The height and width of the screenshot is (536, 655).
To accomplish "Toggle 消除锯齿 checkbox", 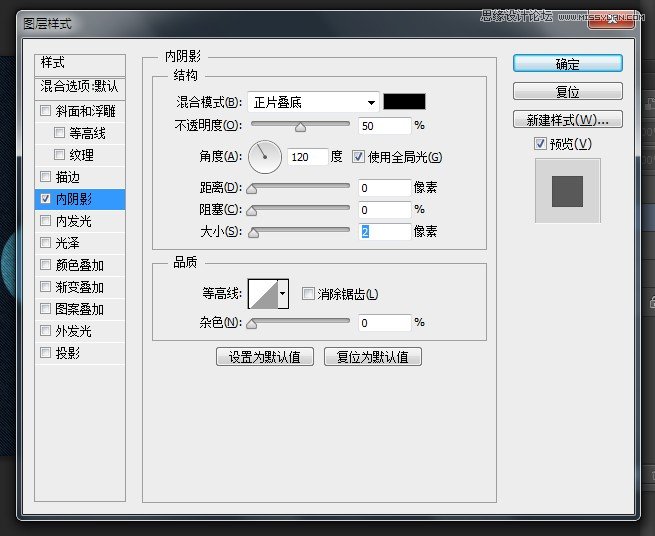I will click(x=308, y=294).
